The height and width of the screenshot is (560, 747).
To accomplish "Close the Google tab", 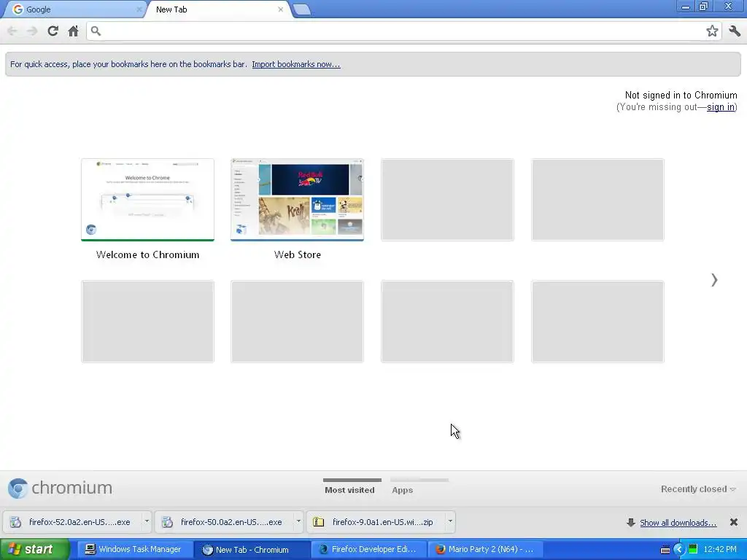I will [139, 9].
